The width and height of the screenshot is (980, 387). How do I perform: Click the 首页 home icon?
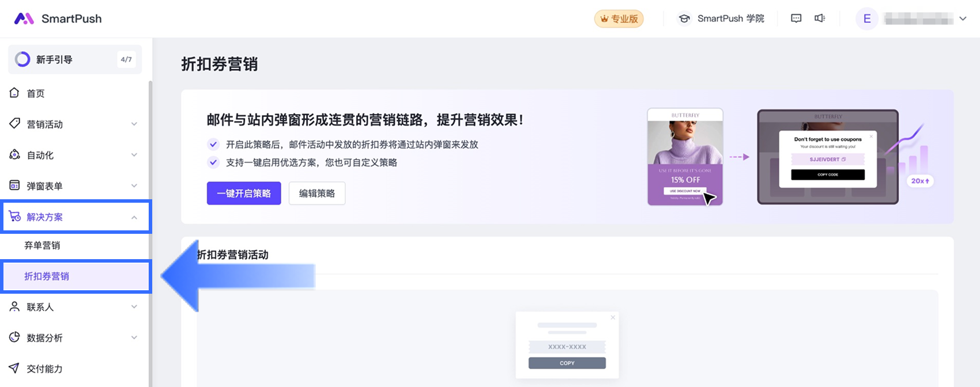[14, 93]
